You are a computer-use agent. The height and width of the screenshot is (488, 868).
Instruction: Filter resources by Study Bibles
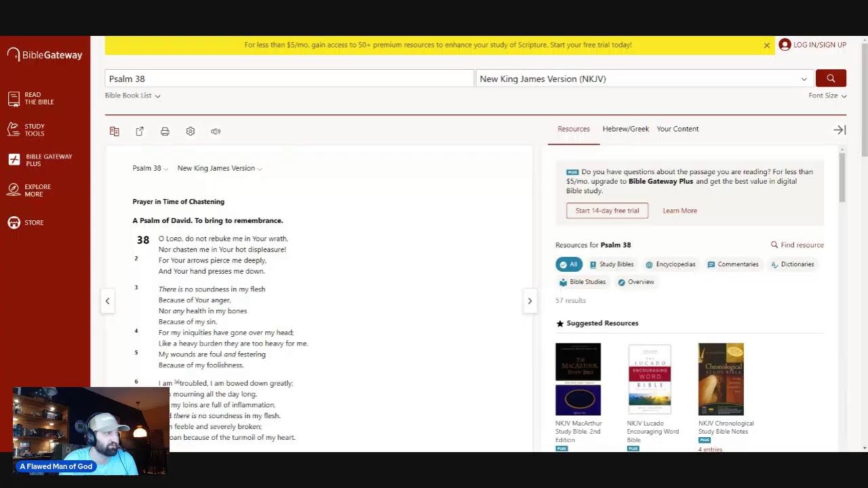(612, 264)
